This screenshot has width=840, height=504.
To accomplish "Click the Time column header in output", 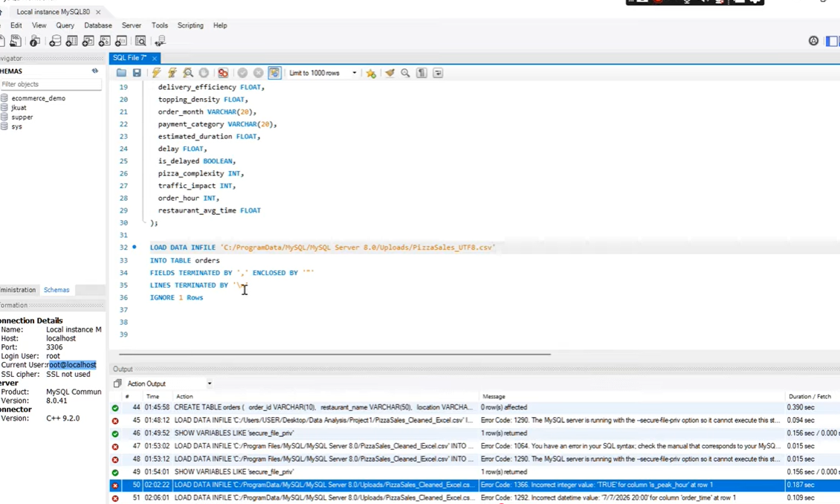I will pos(152,396).
